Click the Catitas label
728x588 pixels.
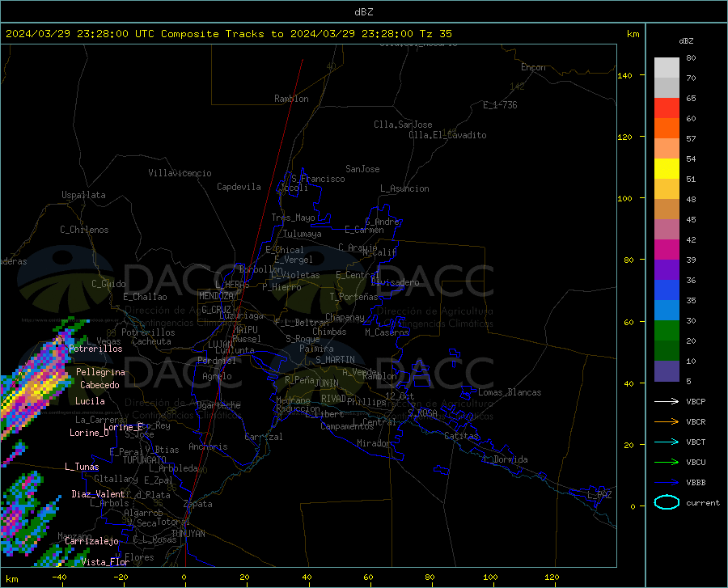pos(461,436)
